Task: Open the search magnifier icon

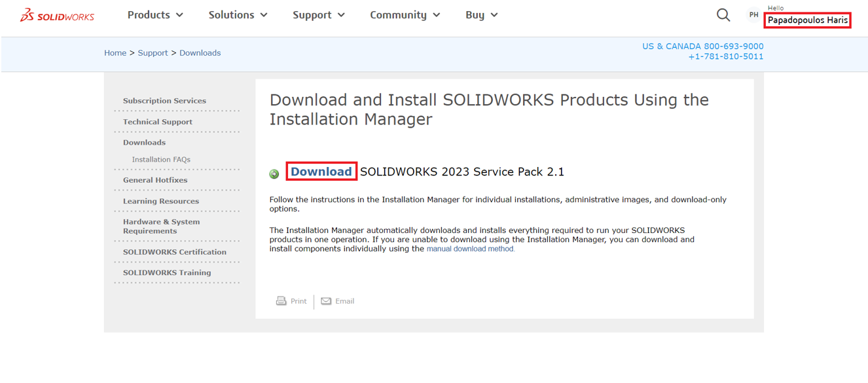Action: [723, 15]
